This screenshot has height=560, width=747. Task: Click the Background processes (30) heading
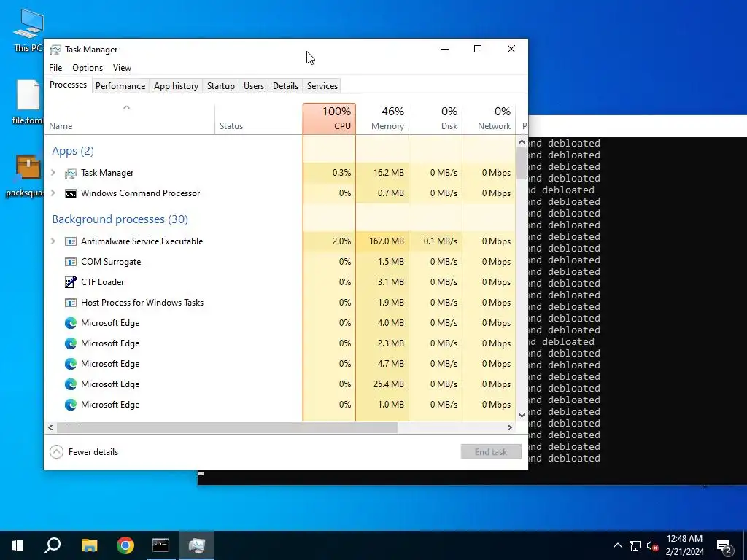pos(120,219)
